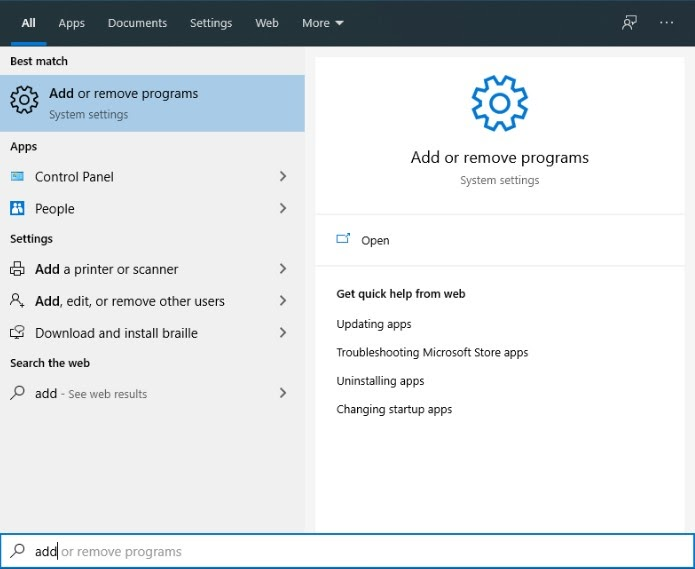Select the Settings filter tab
The width and height of the screenshot is (695, 569).
211,23
